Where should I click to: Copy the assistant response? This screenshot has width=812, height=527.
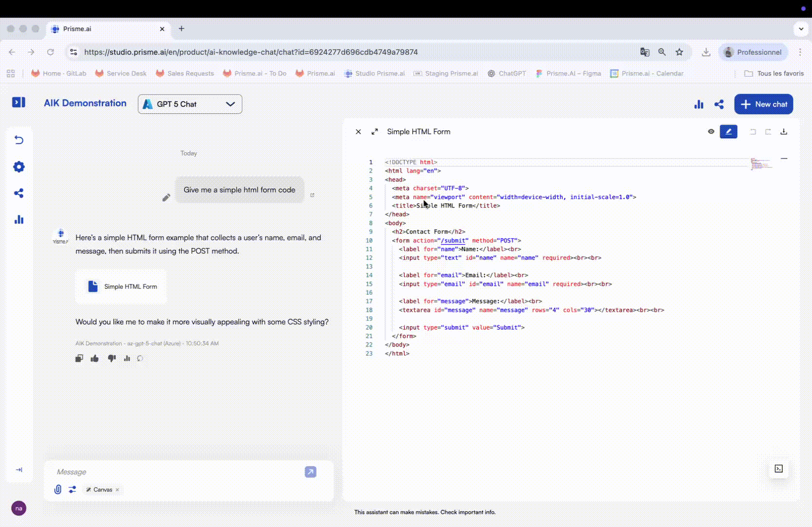[79, 358]
